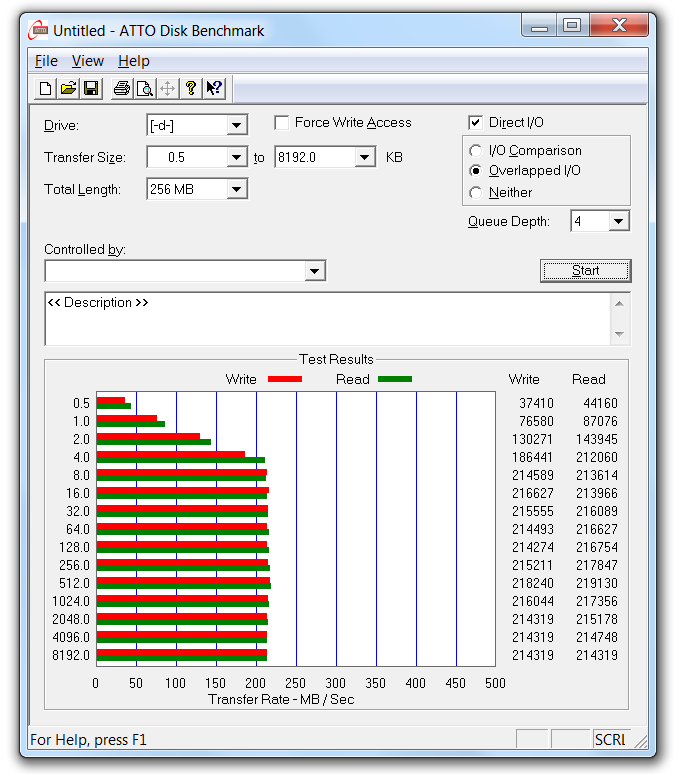Choose the Neither radio option
676x774 pixels.
pyautogui.click(x=476, y=193)
